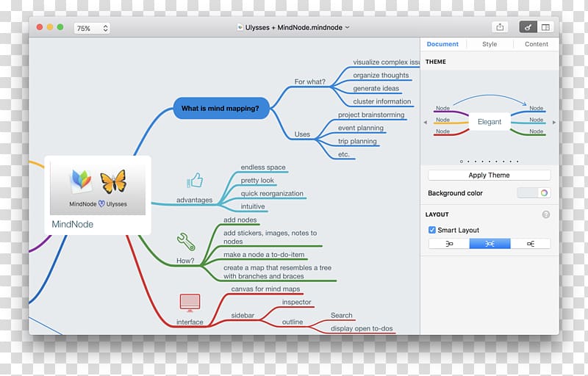The width and height of the screenshot is (588, 376).
Task: Click the thumbs-up sticker on advantages
Action: pyautogui.click(x=195, y=181)
